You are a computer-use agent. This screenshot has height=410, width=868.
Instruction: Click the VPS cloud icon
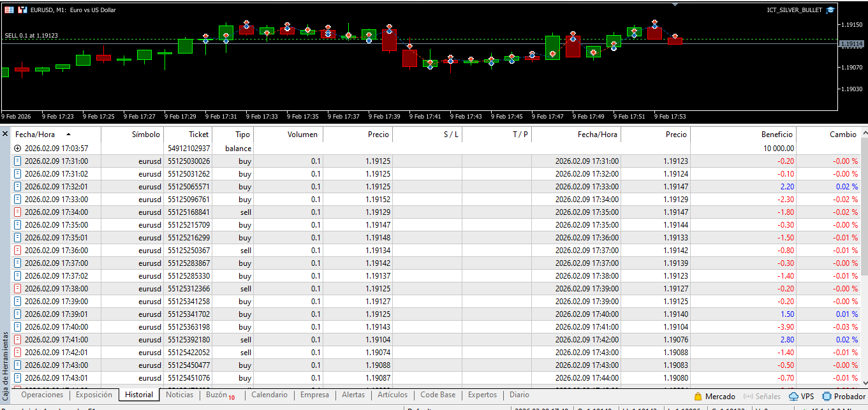[x=793, y=397]
